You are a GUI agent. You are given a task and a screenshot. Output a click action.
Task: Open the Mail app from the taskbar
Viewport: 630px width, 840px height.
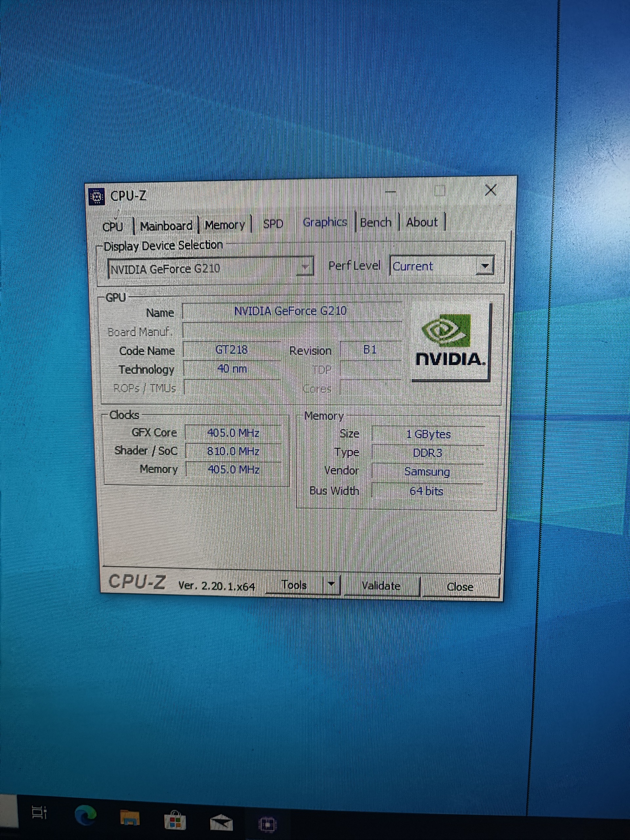coord(221,822)
